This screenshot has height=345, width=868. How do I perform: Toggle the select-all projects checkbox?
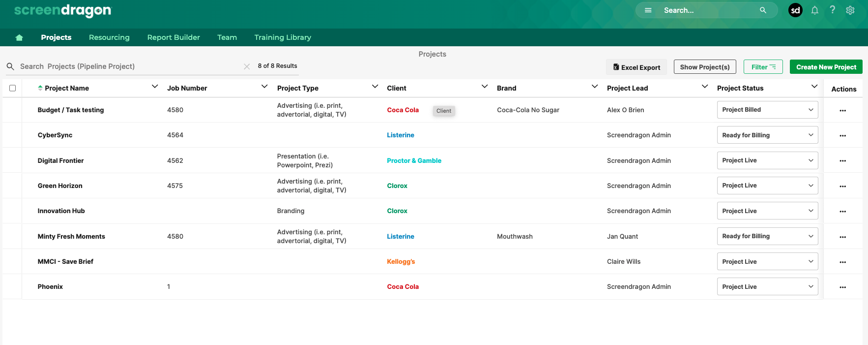[x=13, y=88]
